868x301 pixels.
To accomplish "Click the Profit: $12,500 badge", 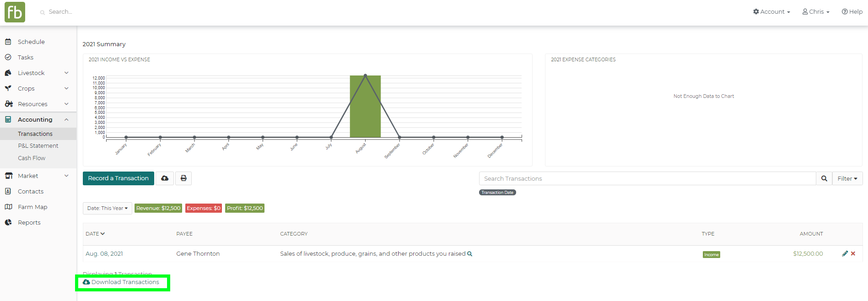I will (245, 208).
